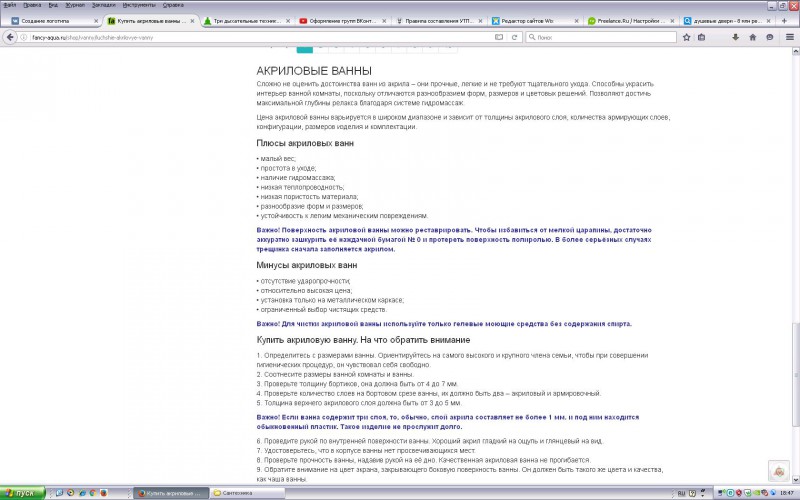Select the 'Купить акриловые' Firefox taskbar button
The width and height of the screenshot is (800, 500).
(172, 493)
